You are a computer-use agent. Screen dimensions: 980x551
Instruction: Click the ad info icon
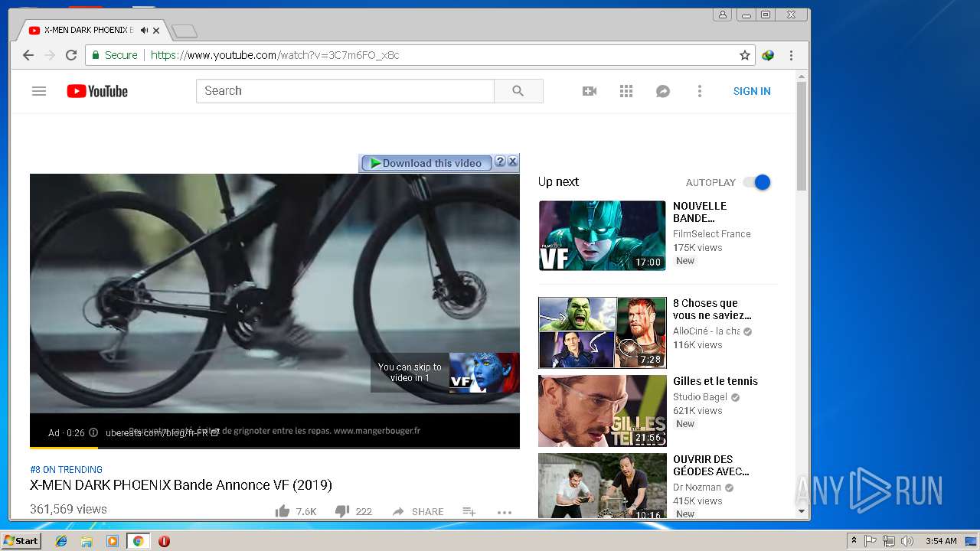point(93,432)
